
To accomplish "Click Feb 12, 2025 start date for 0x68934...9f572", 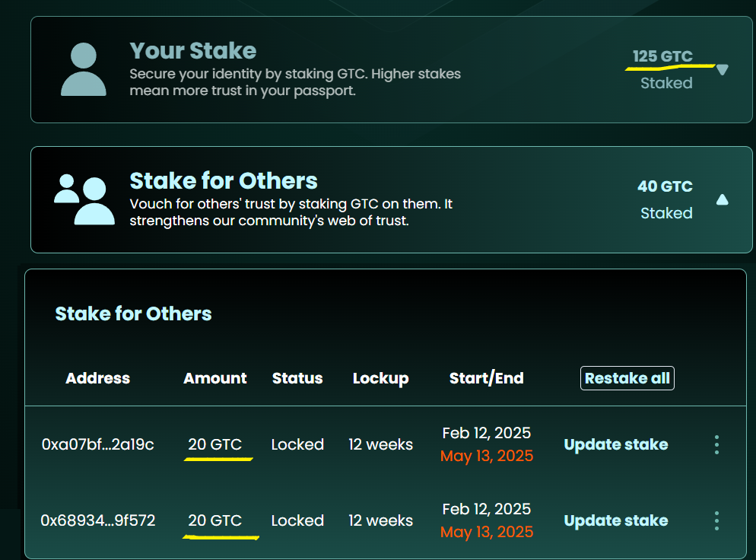I will (487, 509).
